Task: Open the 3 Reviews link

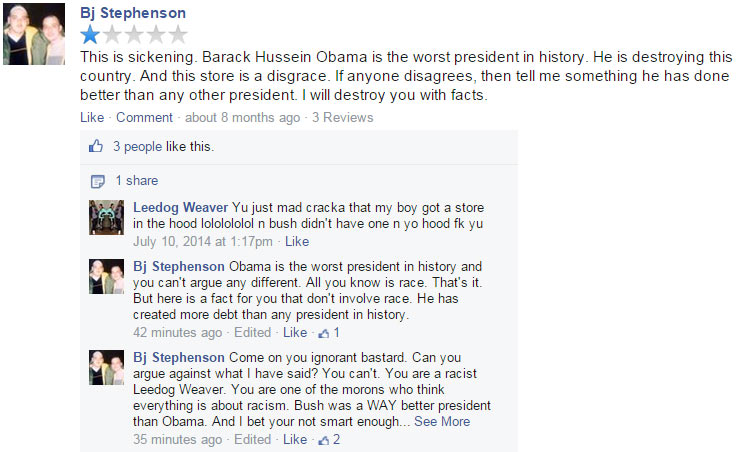Action: coord(343,117)
